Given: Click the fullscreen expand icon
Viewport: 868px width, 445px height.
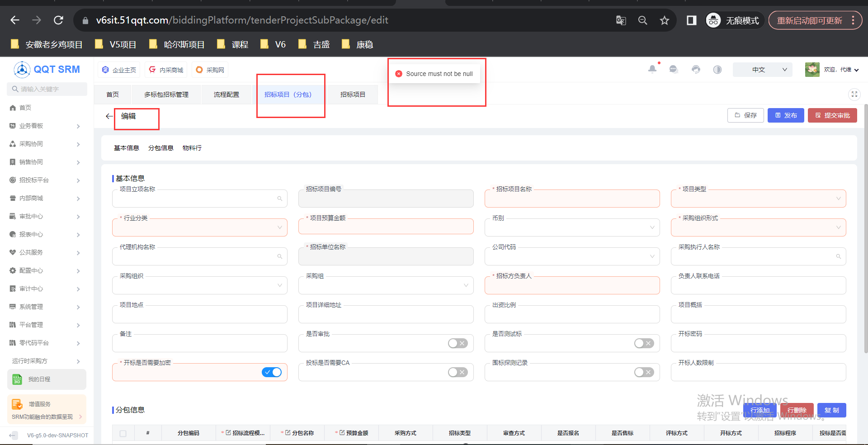Looking at the screenshot, I should click(854, 94).
